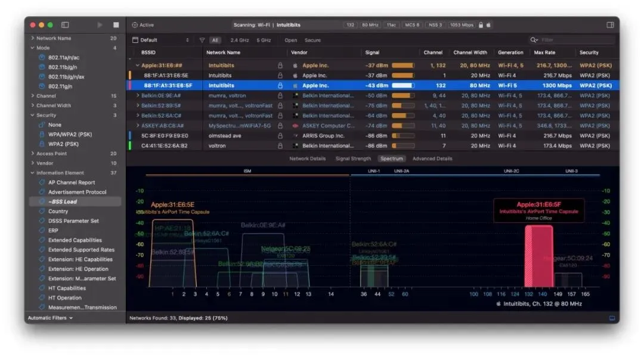This screenshot has width=644, height=356.
Task: Collapse the Apple:31:E6:## BSSID group
Action: (x=138, y=65)
